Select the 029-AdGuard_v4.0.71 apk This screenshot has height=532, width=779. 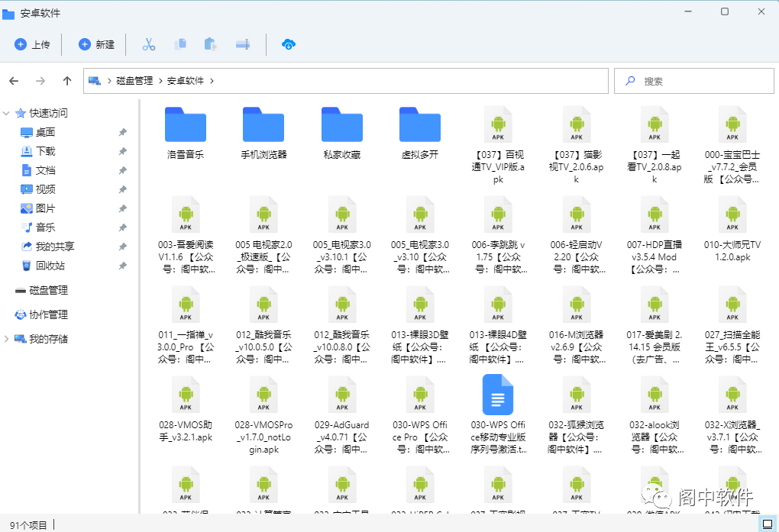click(x=342, y=416)
